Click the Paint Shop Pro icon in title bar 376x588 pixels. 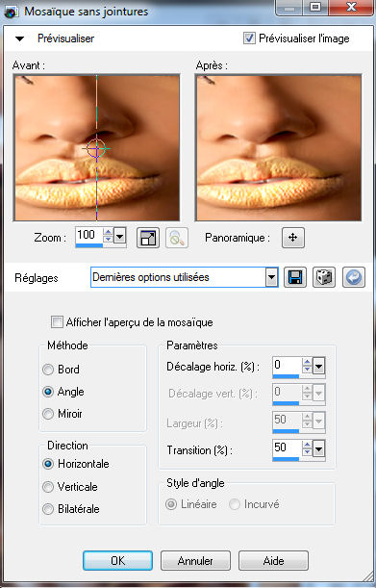click(12, 12)
